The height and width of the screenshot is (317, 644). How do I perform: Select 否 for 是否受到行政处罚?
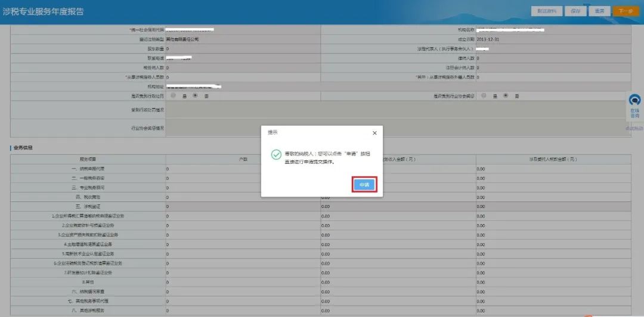pos(196,96)
